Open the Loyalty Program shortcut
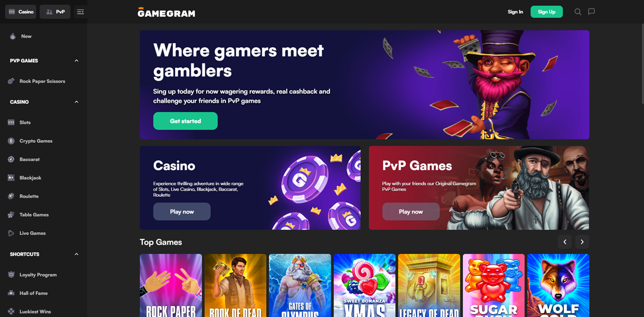The width and height of the screenshot is (644, 317). 38,275
